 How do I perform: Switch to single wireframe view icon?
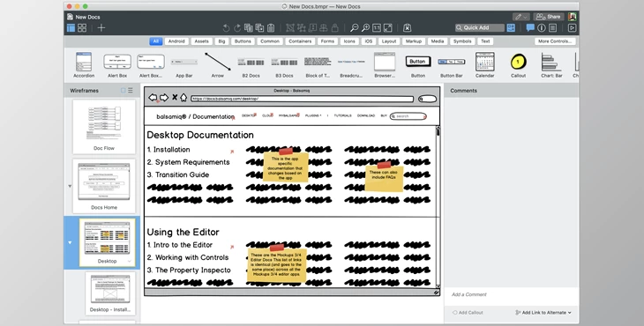pyautogui.click(x=71, y=28)
